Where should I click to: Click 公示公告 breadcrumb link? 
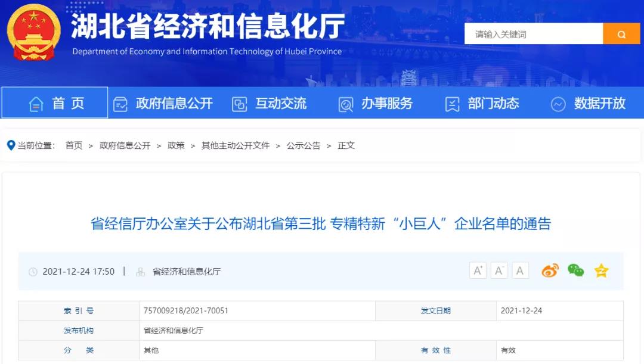(x=303, y=145)
